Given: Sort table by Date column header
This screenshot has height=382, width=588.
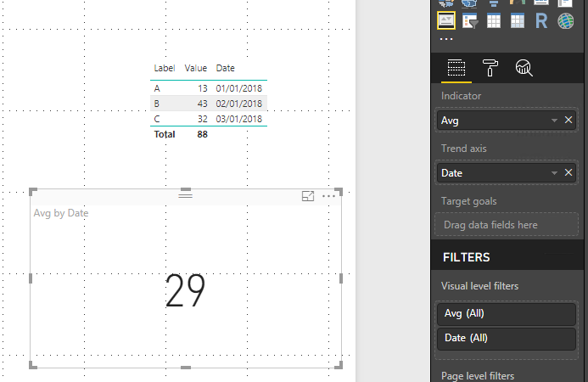Looking at the screenshot, I should point(225,68).
